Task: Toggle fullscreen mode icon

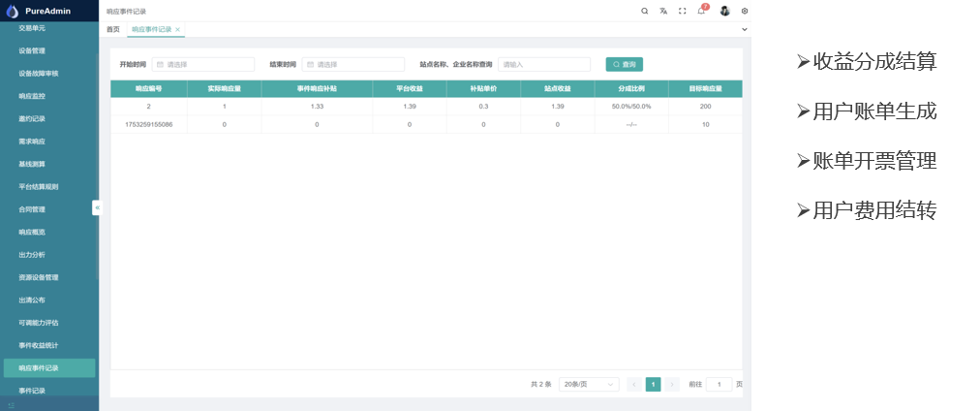Action: click(x=683, y=11)
